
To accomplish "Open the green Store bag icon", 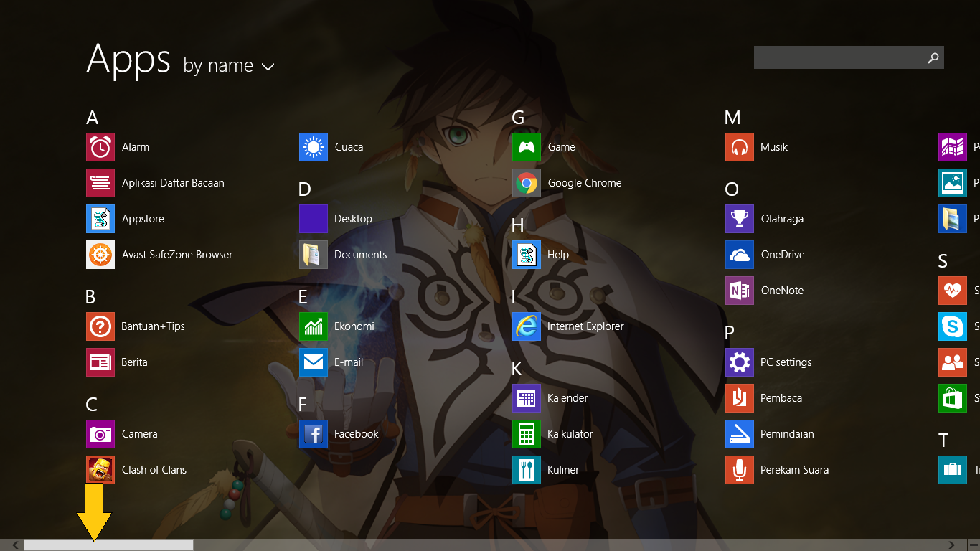I will (953, 398).
